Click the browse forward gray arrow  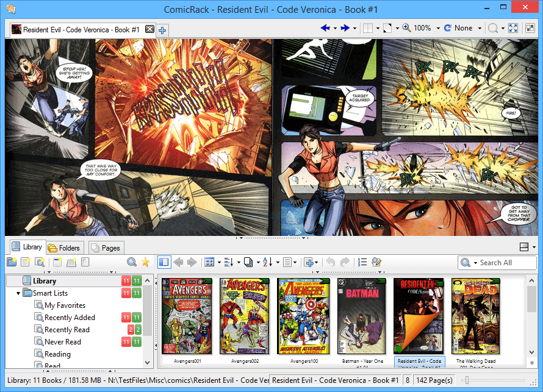(x=192, y=262)
